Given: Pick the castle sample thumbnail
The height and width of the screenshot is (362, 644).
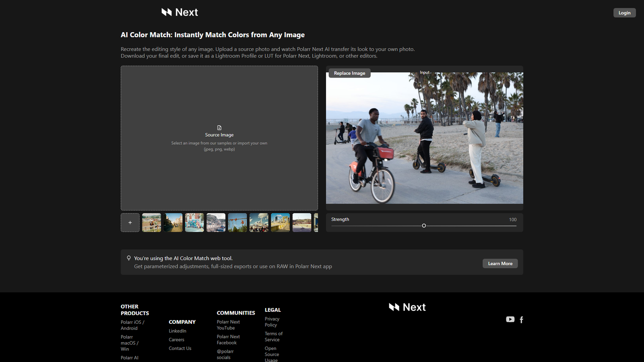Looking at the screenshot, I should coord(259,222).
